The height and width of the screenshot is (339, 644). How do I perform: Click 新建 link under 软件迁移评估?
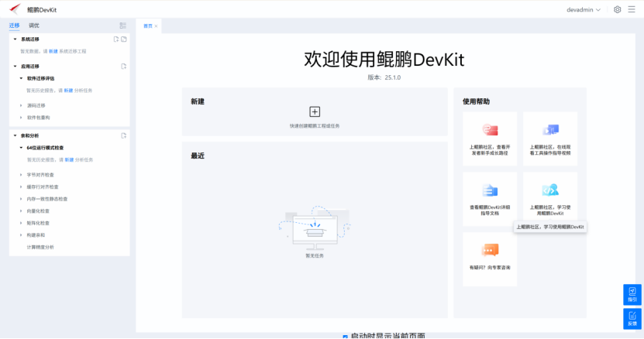pos(68,91)
